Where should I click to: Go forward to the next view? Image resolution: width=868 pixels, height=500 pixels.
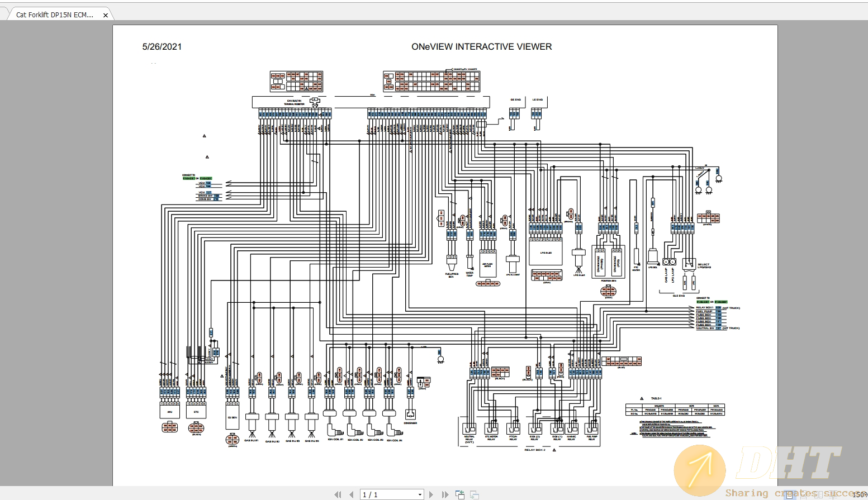coord(474,494)
